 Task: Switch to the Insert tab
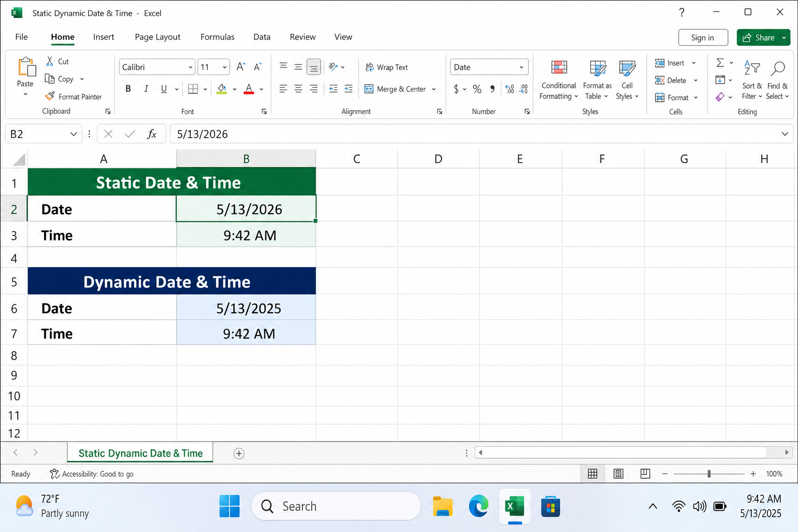point(103,37)
